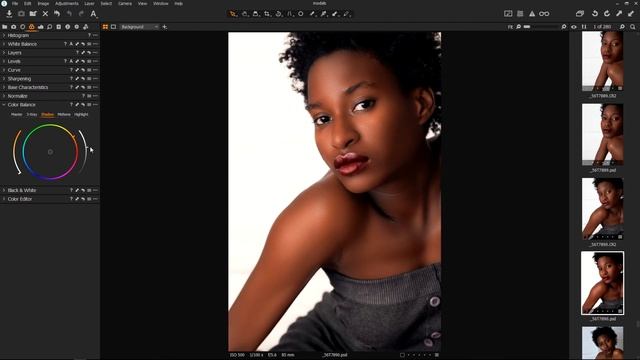Click the Import images download icon
The image size is (640, 360).
9,14
